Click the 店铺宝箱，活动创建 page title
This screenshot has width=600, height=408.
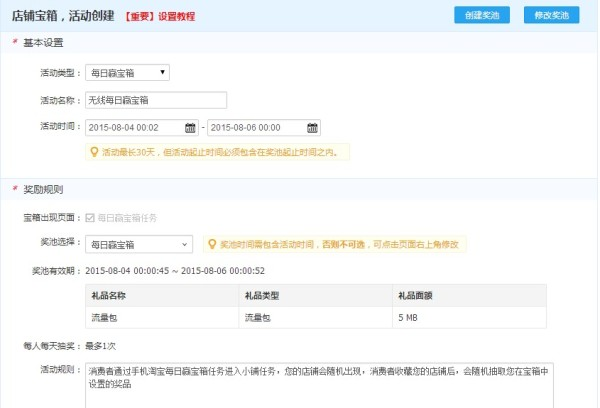(x=63, y=16)
